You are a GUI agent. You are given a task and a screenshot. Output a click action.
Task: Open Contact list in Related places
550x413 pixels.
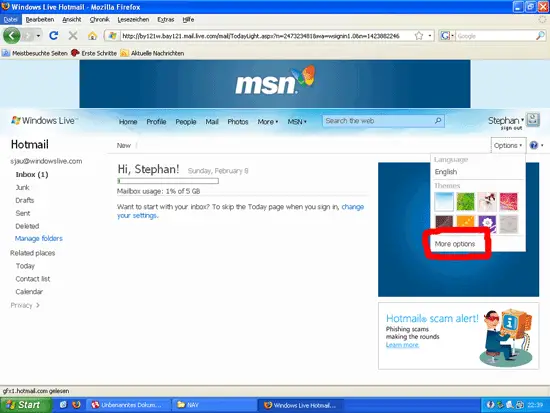point(33,279)
